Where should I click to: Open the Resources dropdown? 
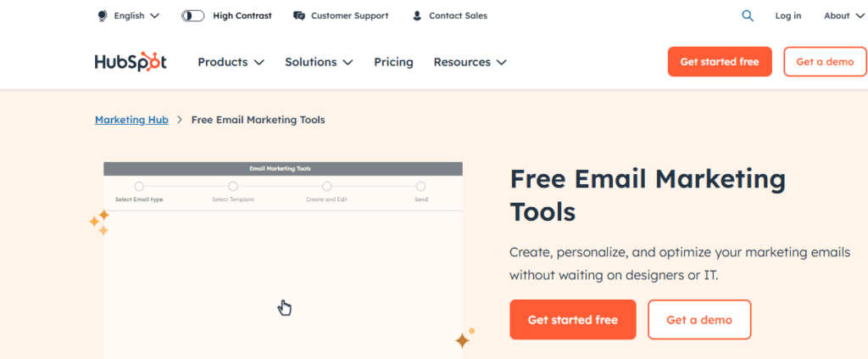pyautogui.click(x=470, y=62)
